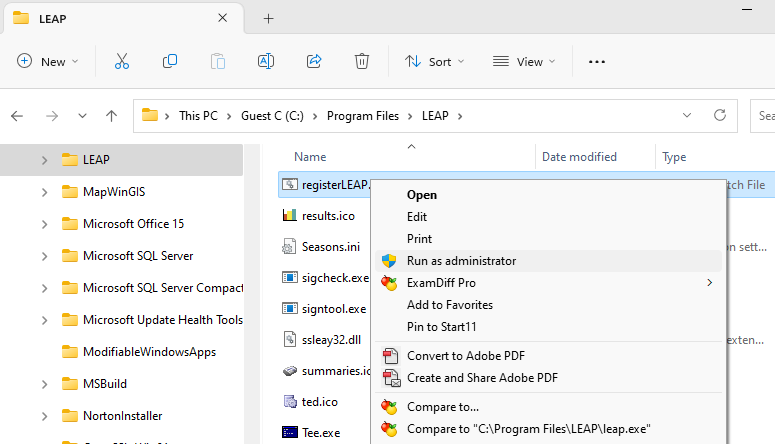Click the Cut scissors icon
This screenshot has height=444, width=775.
click(x=122, y=61)
